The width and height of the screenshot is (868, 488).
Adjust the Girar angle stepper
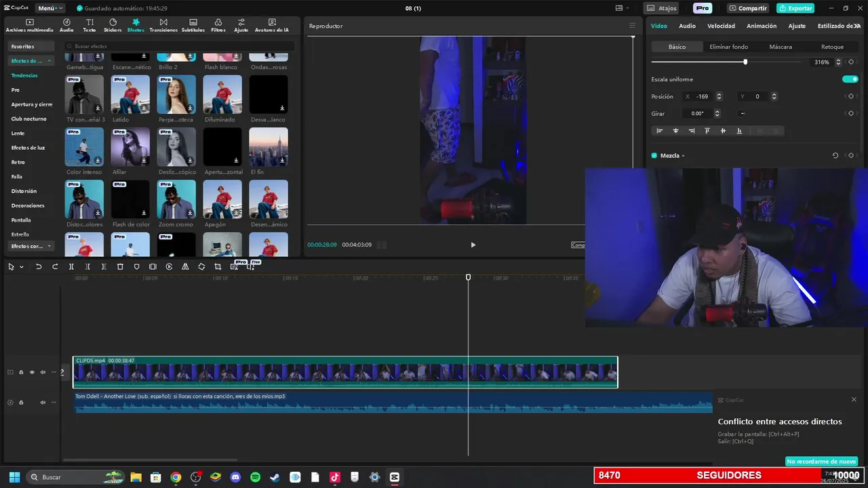point(717,113)
